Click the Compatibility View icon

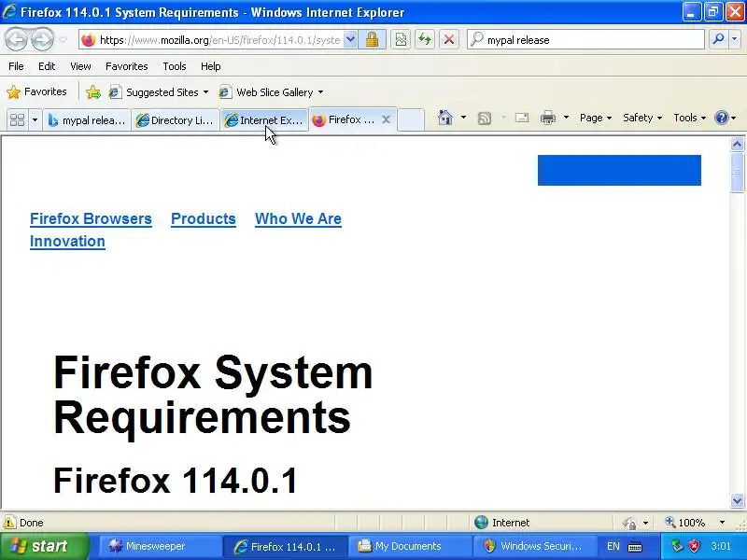click(x=401, y=40)
